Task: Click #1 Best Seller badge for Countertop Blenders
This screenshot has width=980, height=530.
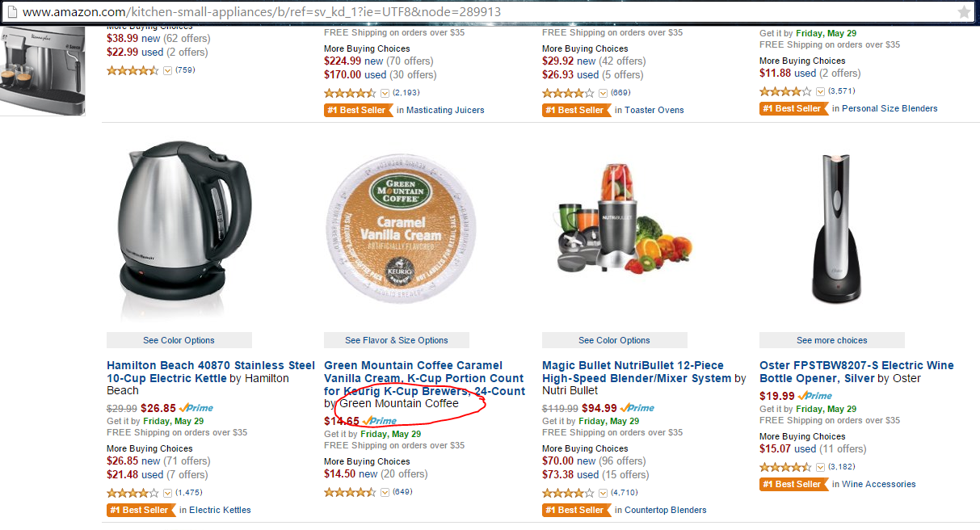Action: pos(574,510)
